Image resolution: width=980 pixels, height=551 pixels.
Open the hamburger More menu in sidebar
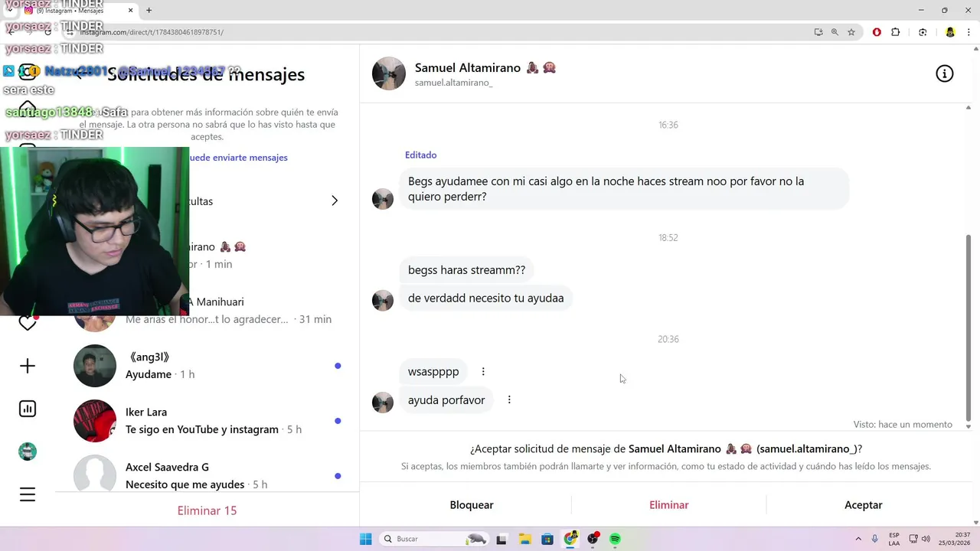pos(28,494)
